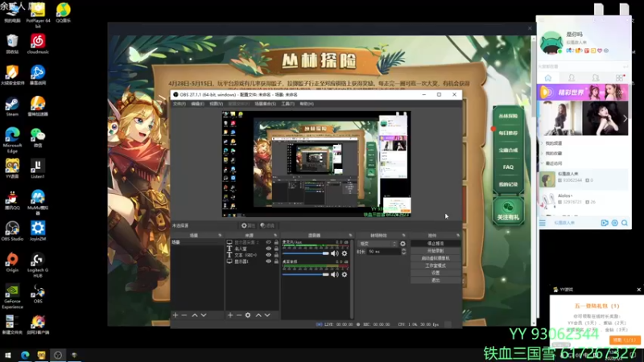Hide the 显示器1 source
The width and height of the screenshot is (644, 362).
[x=269, y=261]
